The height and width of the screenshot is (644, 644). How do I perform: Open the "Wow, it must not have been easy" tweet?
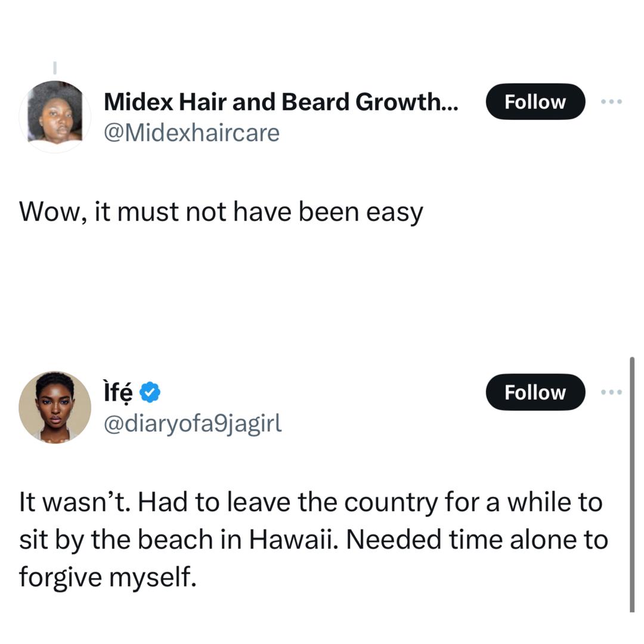[x=221, y=212]
